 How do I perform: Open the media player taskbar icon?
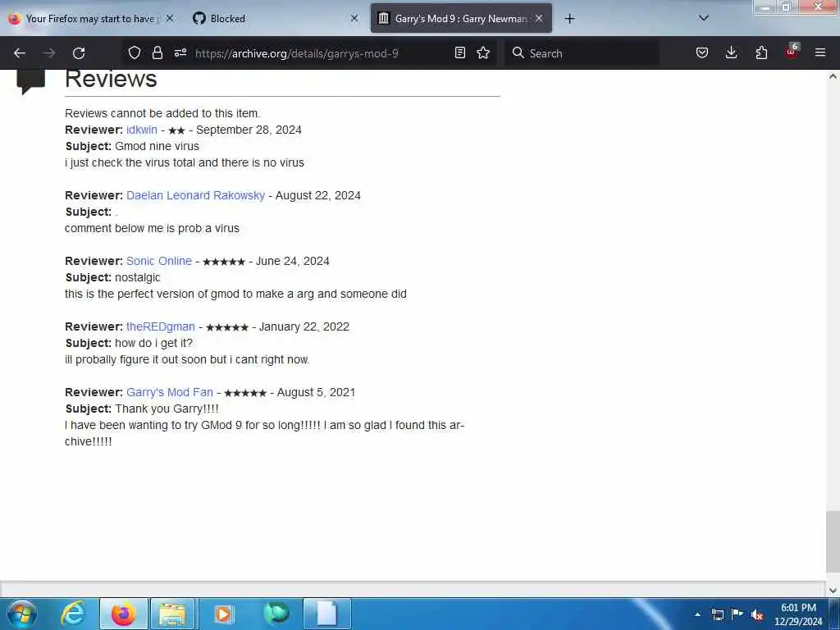(224, 614)
